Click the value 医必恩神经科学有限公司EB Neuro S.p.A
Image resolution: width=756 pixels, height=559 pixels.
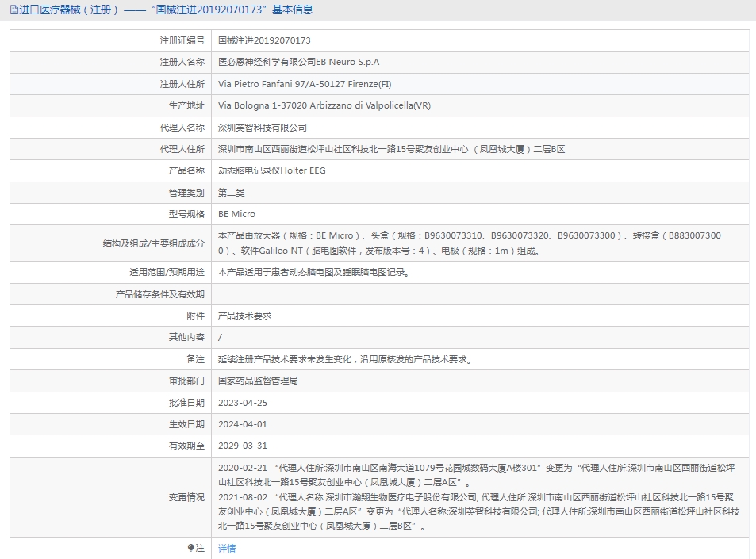(298, 62)
